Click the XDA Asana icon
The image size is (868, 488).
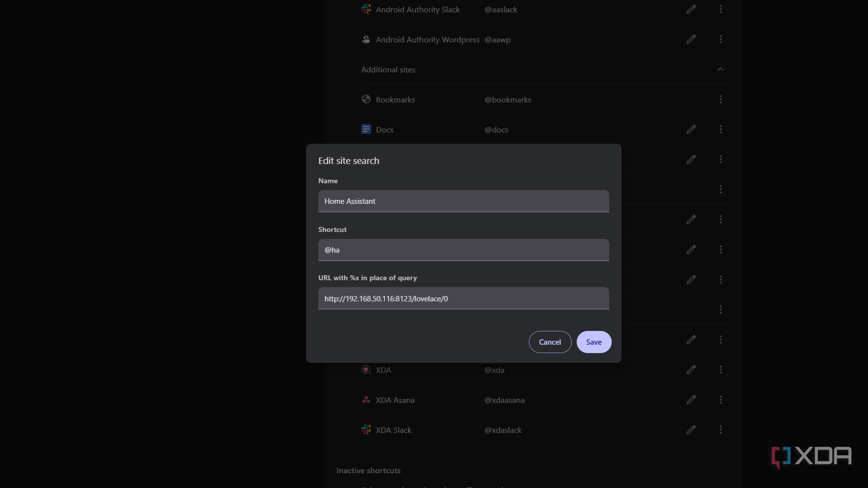(x=366, y=399)
